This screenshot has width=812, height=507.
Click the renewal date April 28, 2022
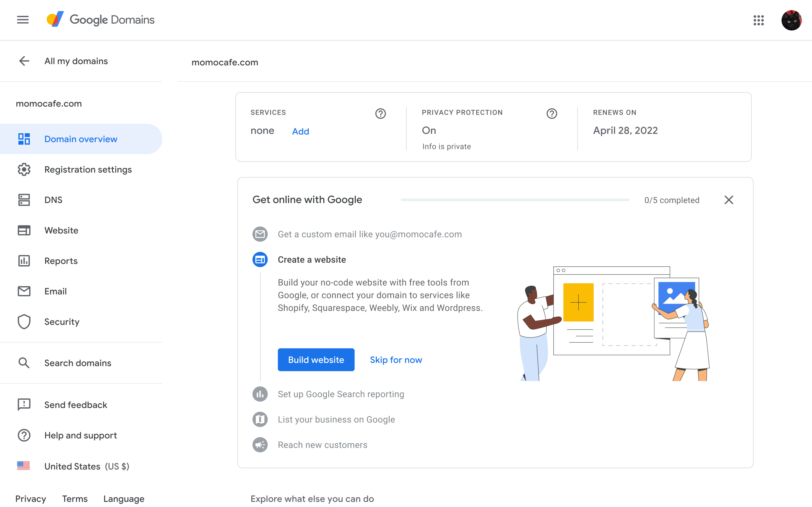[625, 130]
